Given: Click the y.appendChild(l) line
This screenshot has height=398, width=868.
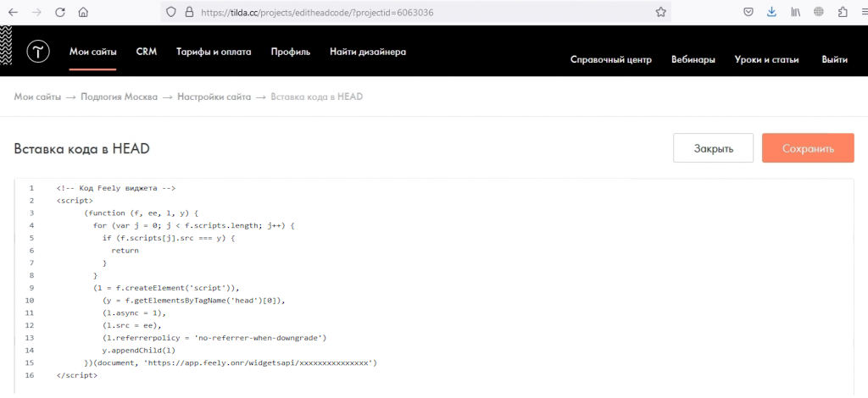Looking at the screenshot, I should [x=139, y=351].
